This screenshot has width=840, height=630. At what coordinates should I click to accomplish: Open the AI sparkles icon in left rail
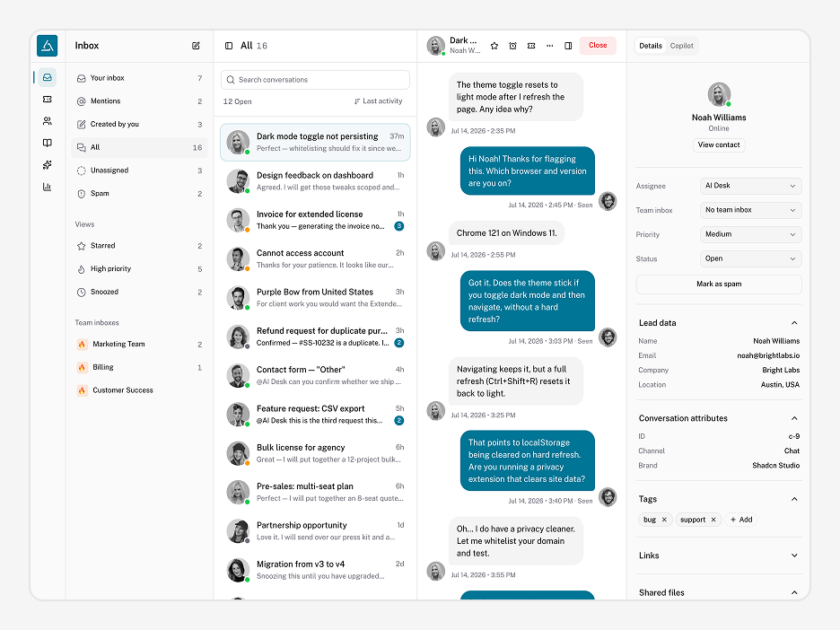(x=48, y=165)
